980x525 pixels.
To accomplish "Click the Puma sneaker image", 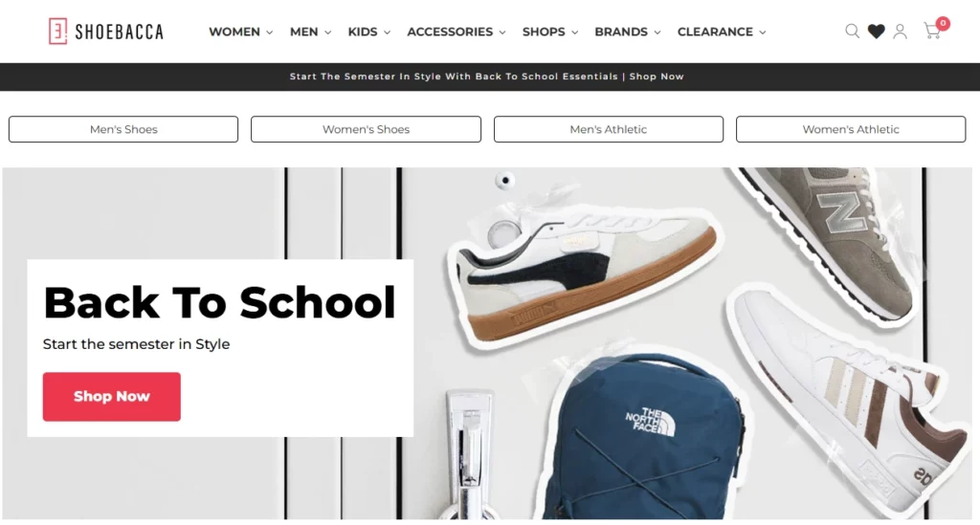I will [x=585, y=274].
